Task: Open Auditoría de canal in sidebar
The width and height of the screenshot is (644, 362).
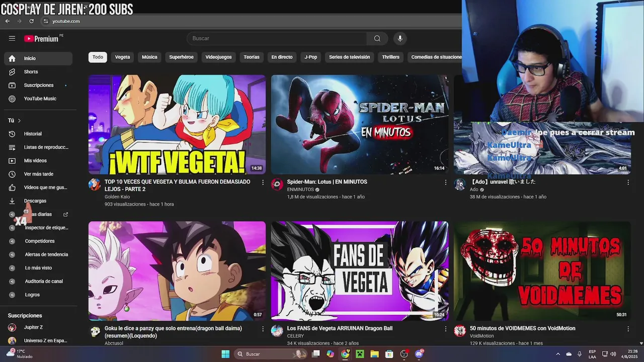Action: 38,282
